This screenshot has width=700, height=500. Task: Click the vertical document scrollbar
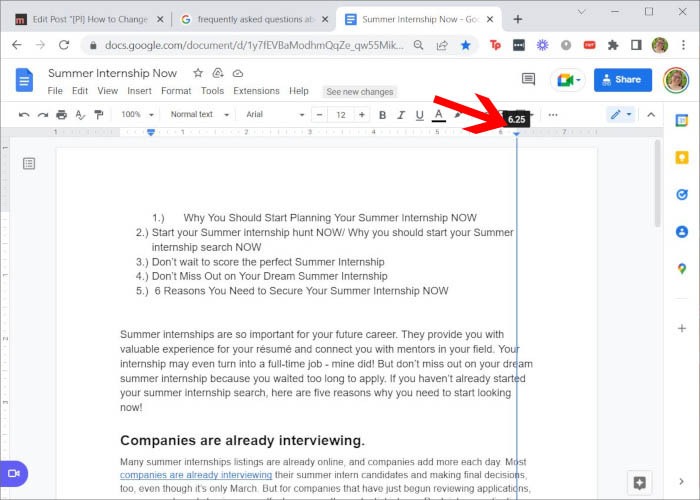(657, 184)
